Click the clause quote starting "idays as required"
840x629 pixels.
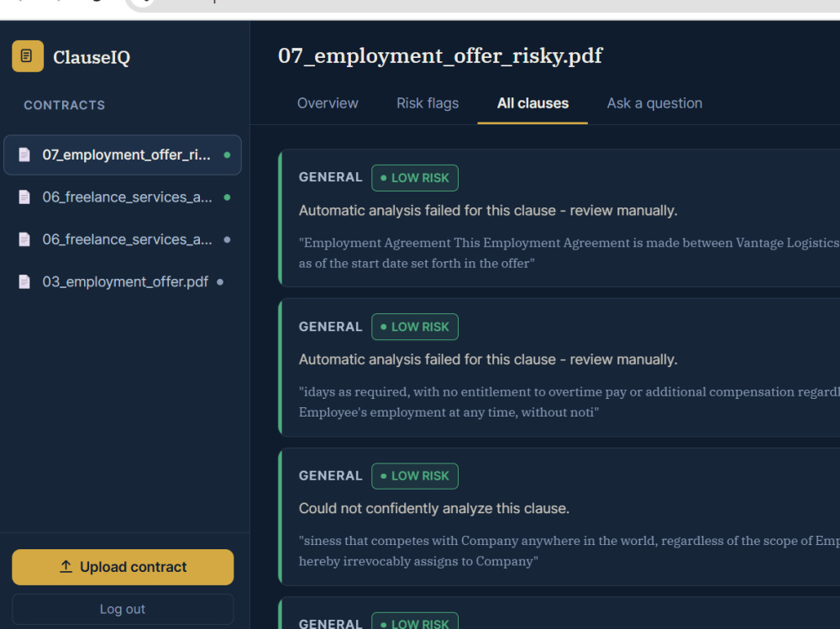pyautogui.click(x=569, y=401)
